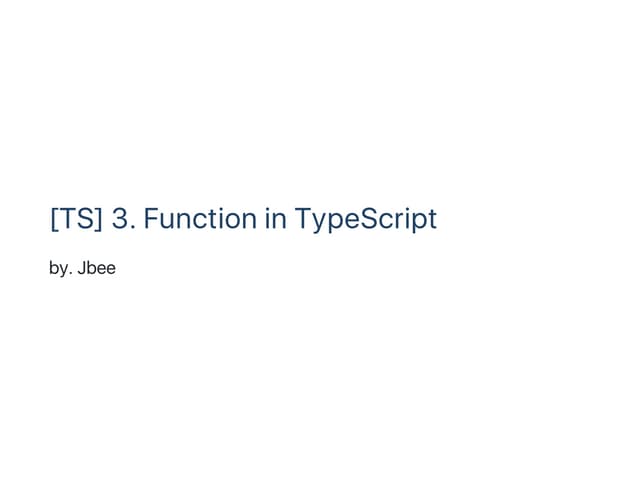Image resolution: width=640 pixels, height=481 pixels.
Task: Click the author name "Jbee"
Action: 97,269
